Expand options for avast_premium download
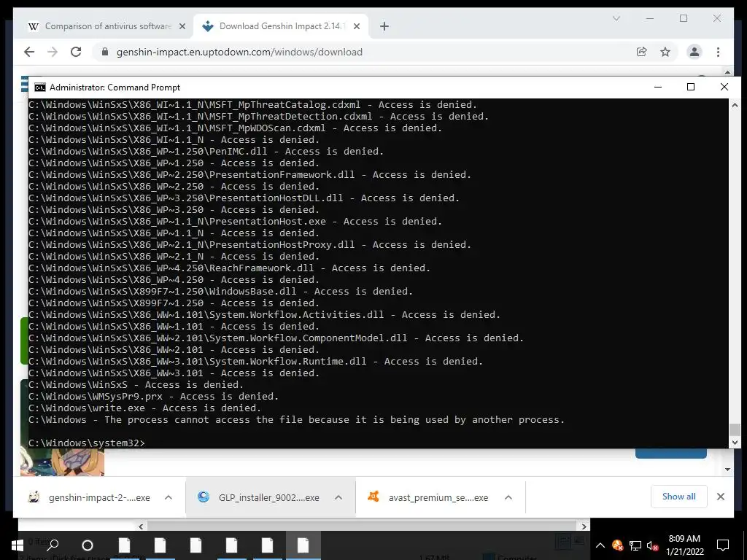This screenshot has height=560, width=747. pyautogui.click(x=508, y=497)
